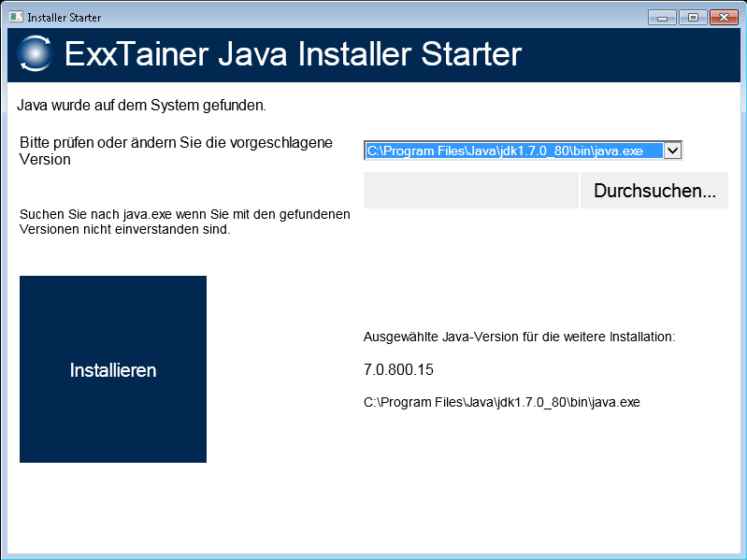This screenshot has height=560, width=747.
Task: Open the Durchsuchen... file browser
Action: point(654,191)
